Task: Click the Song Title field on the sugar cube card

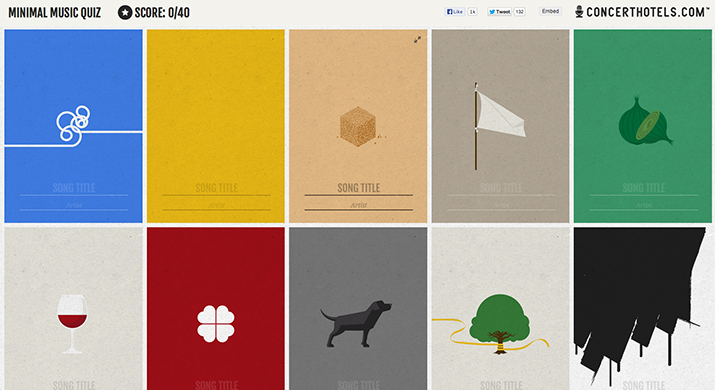Action: [358, 188]
